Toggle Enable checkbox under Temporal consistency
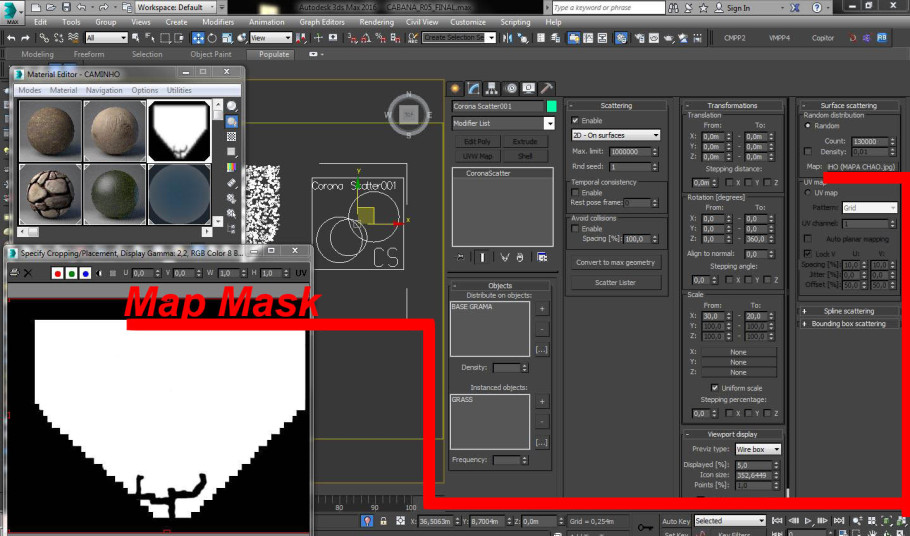Viewport: 910px width, 536px height. [x=575, y=193]
